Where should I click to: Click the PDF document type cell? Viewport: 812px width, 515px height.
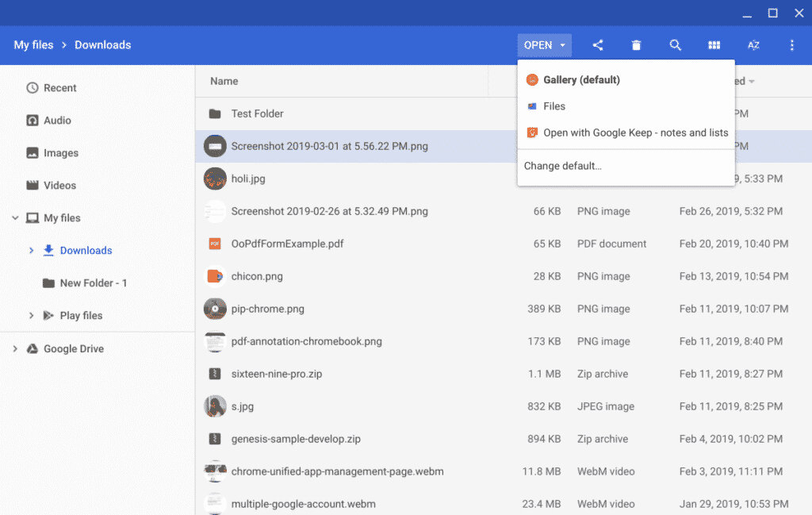(x=611, y=244)
